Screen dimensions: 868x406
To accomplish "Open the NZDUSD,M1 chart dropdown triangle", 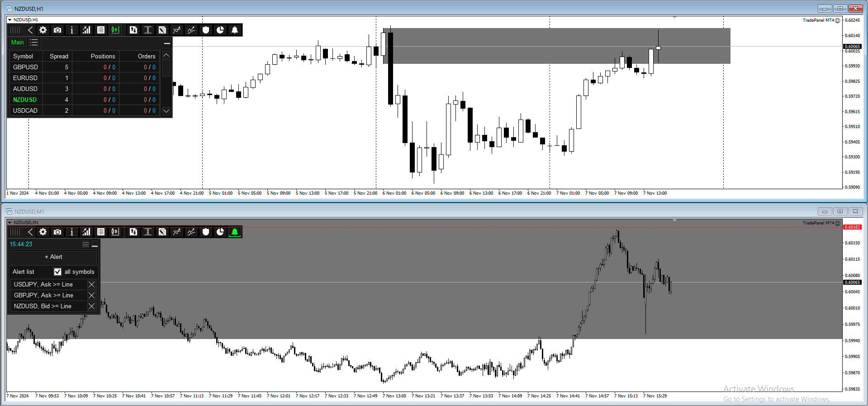I will pyautogui.click(x=10, y=223).
